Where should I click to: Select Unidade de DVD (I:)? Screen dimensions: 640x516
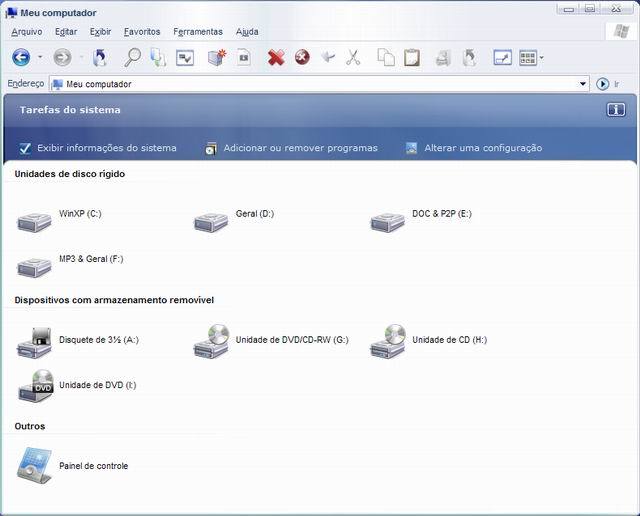[76, 386]
